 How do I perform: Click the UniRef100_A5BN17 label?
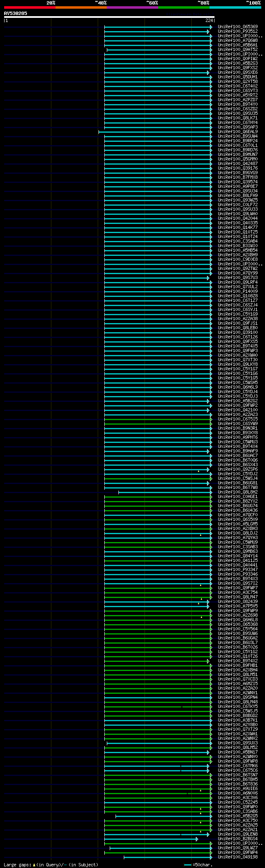[x=238, y=752]
